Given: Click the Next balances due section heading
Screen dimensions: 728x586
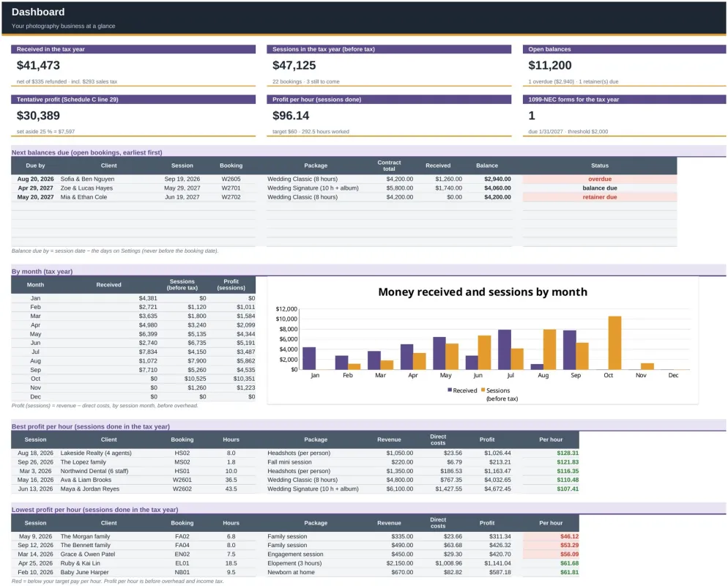Looking at the screenshot, I should click(87, 153).
